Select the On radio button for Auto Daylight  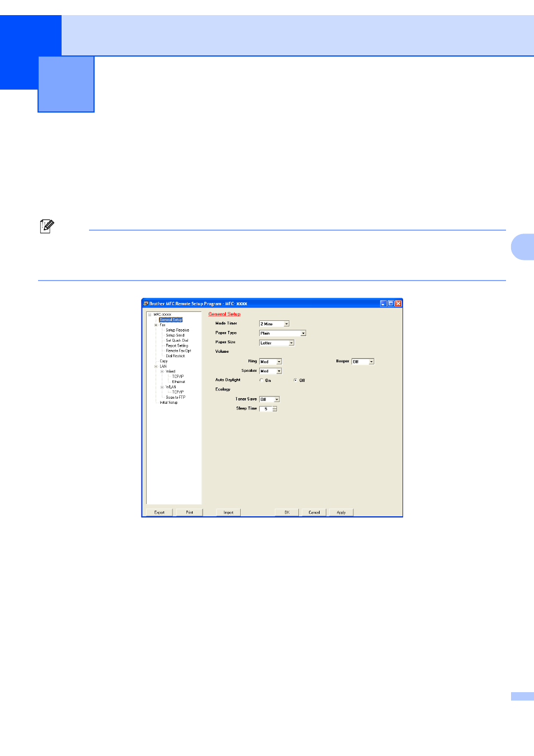(x=261, y=380)
